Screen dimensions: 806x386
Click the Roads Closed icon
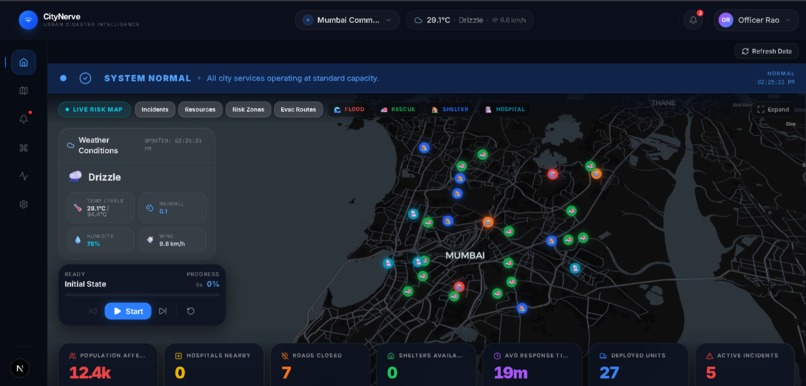285,356
